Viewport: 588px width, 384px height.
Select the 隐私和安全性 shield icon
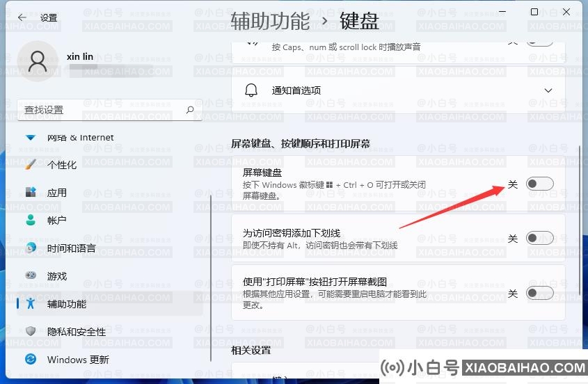[x=31, y=331]
